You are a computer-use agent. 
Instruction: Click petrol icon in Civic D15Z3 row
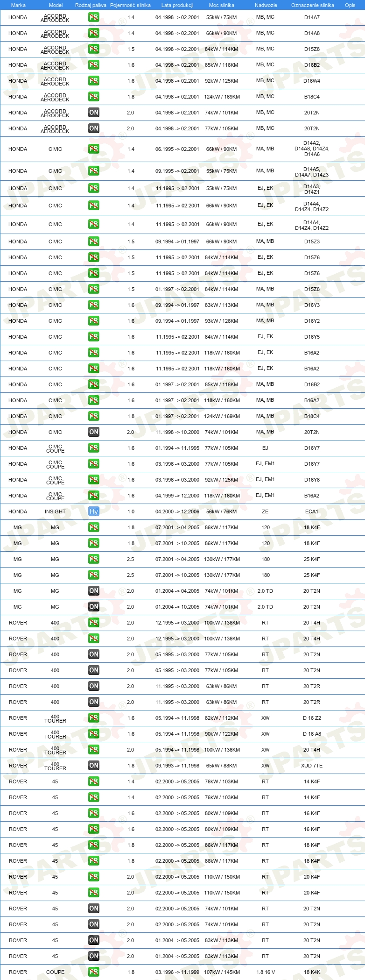(94, 241)
